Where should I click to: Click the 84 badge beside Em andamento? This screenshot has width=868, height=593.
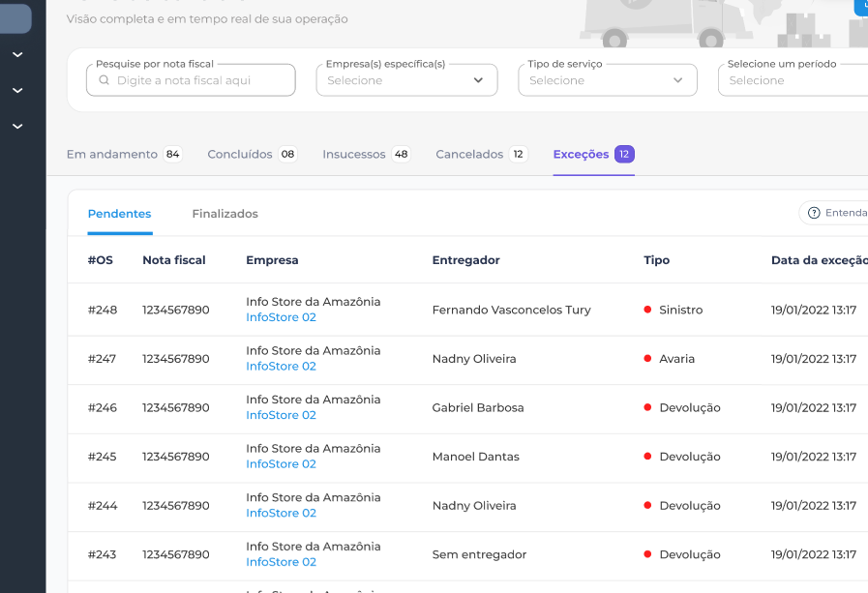click(172, 154)
